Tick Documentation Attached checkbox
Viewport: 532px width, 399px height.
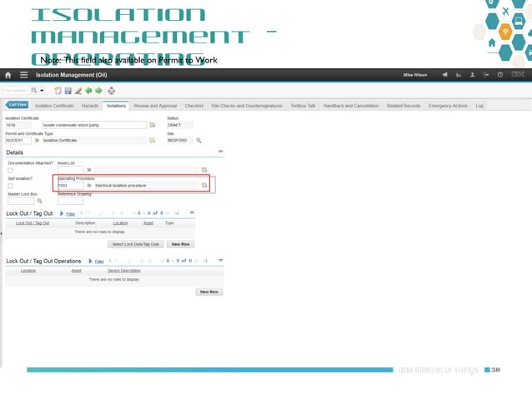(x=11, y=171)
